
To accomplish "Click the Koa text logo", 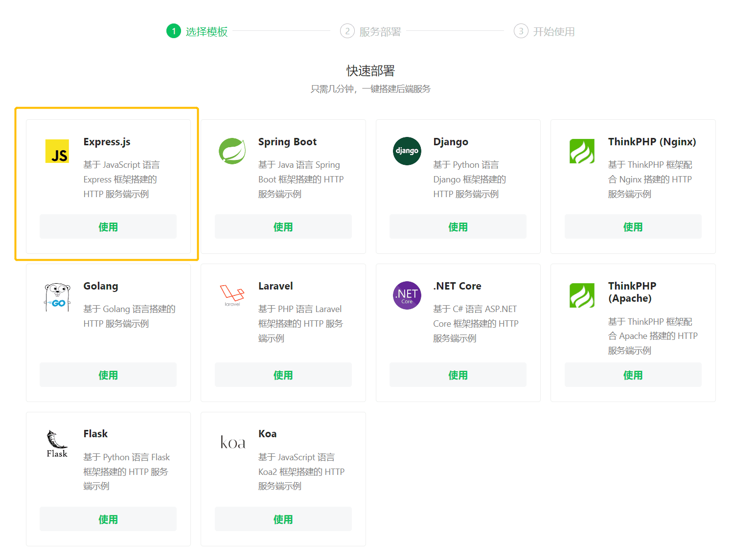I will (x=232, y=442).
